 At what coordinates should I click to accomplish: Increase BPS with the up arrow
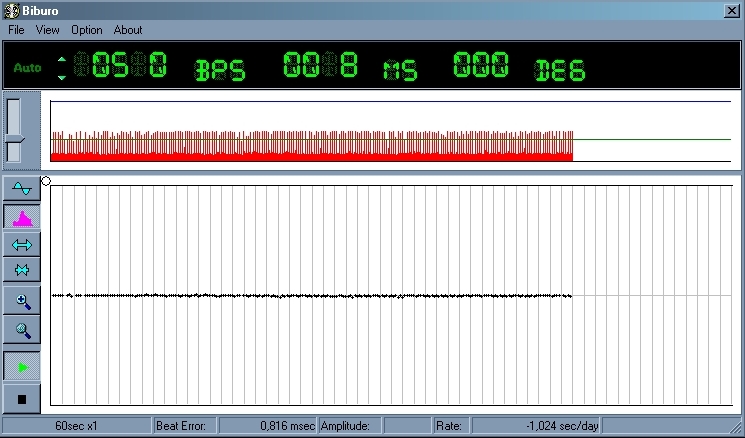click(x=62, y=58)
